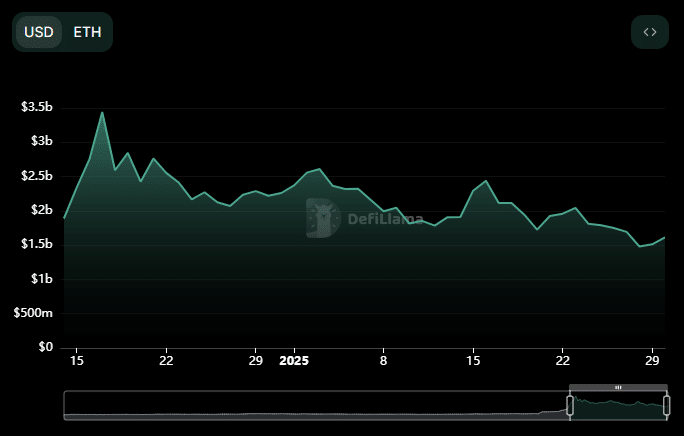
Task: Click the left handle of the range selector
Action: pyautogui.click(x=570, y=405)
